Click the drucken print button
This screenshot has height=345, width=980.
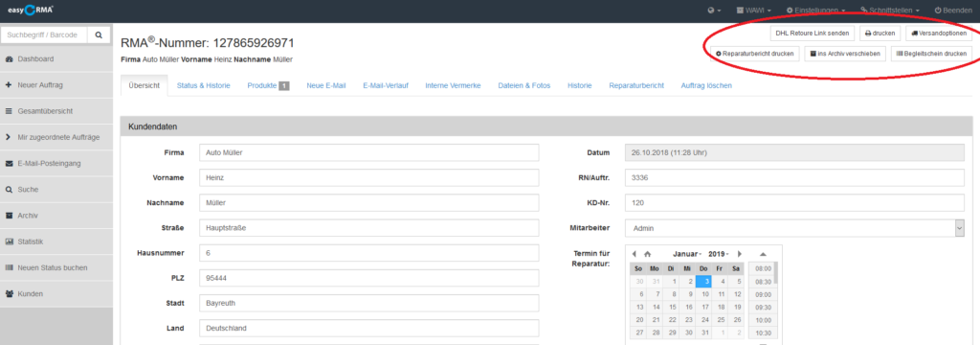coord(880,34)
